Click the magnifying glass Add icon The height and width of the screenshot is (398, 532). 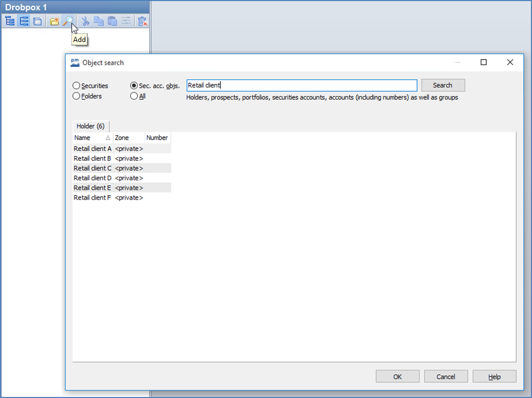click(x=68, y=21)
